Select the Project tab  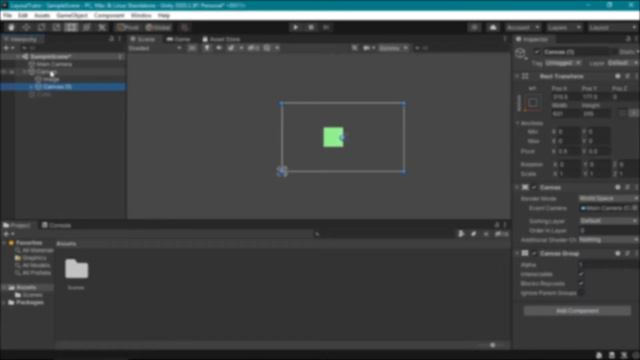[x=17, y=225]
